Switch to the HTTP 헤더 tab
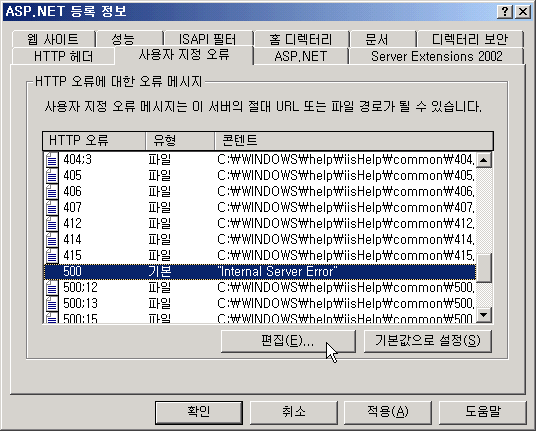536x431 pixels. pyautogui.click(x=63, y=56)
